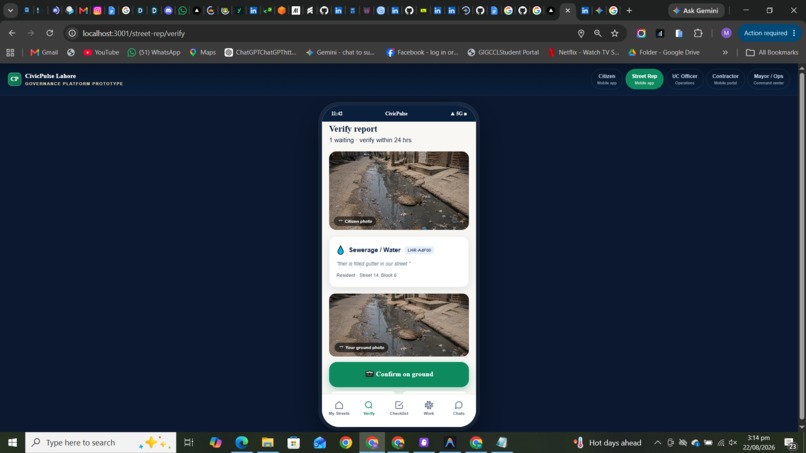The height and width of the screenshot is (453, 806).
Task: Click the CivicPulse CP logo icon
Action: coord(14,79)
